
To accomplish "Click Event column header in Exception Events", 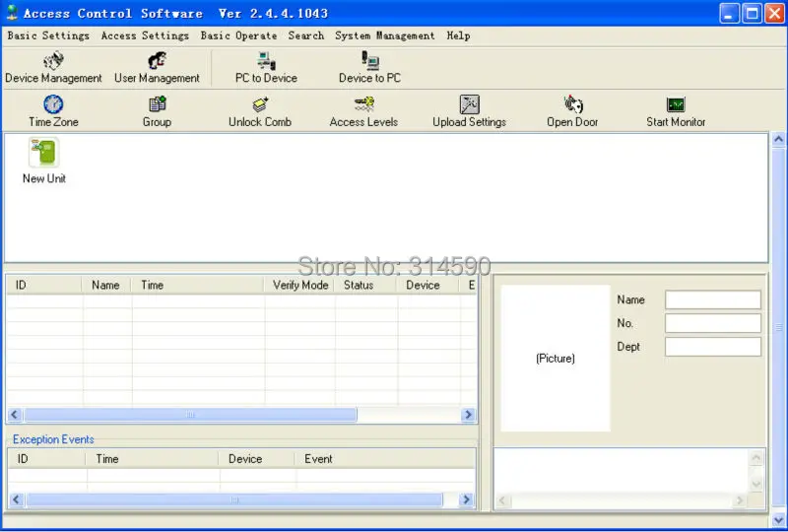I will (x=385, y=458).
